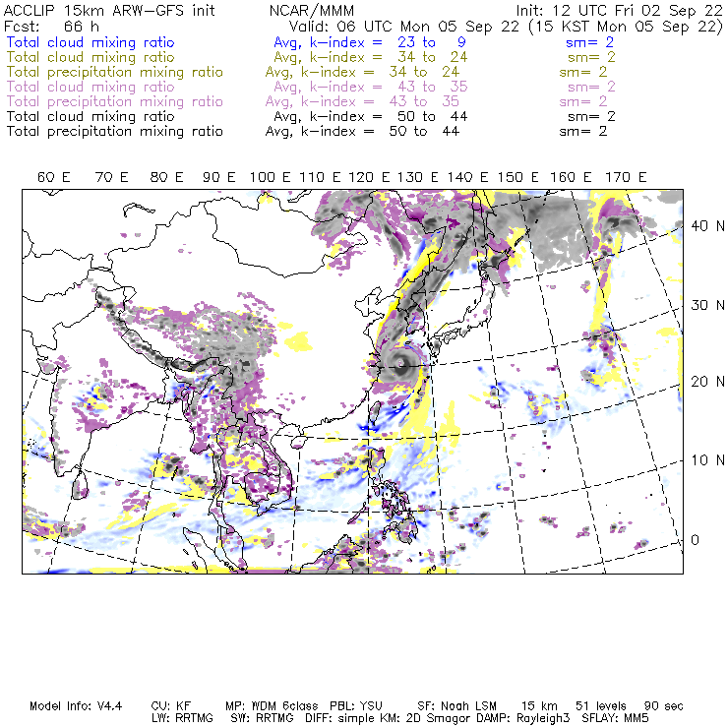Click blue 'Avg, k-index = 23 to 9' text

(x=370, y=42)
